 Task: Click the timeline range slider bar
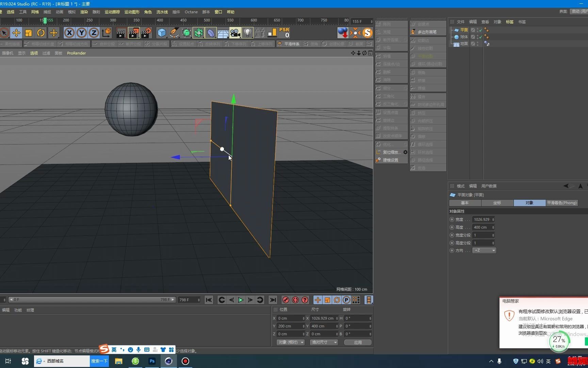[91, 300]
